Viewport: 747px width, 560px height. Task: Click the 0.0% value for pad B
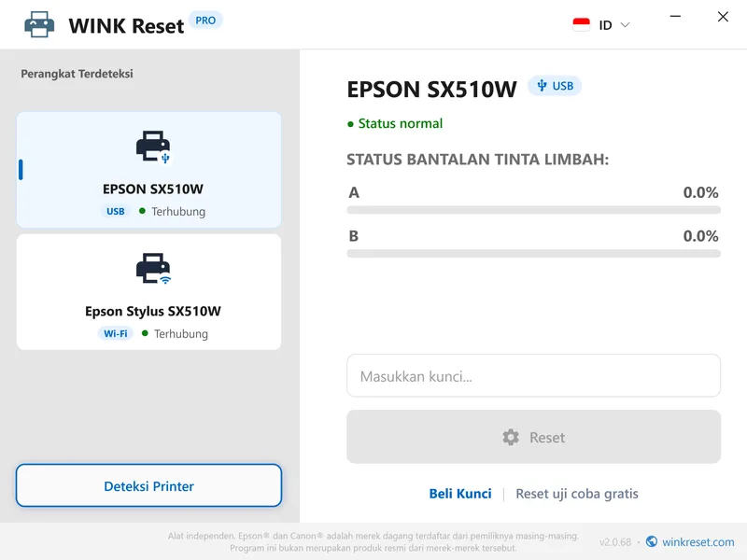pos(700,236)
